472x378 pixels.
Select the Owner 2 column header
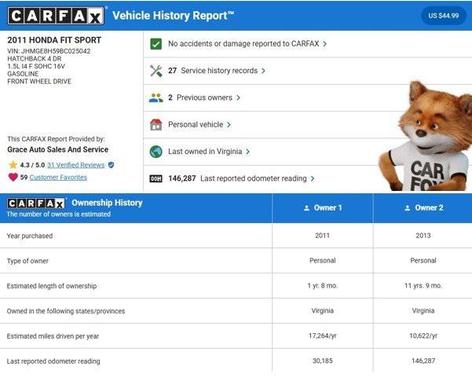(x=423, y=208)
